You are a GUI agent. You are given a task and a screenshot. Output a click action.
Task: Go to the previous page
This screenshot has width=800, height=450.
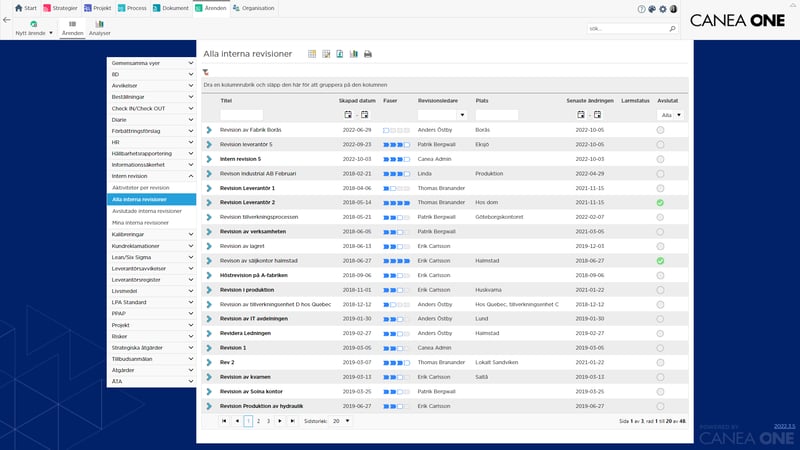(x=237, y=421)
